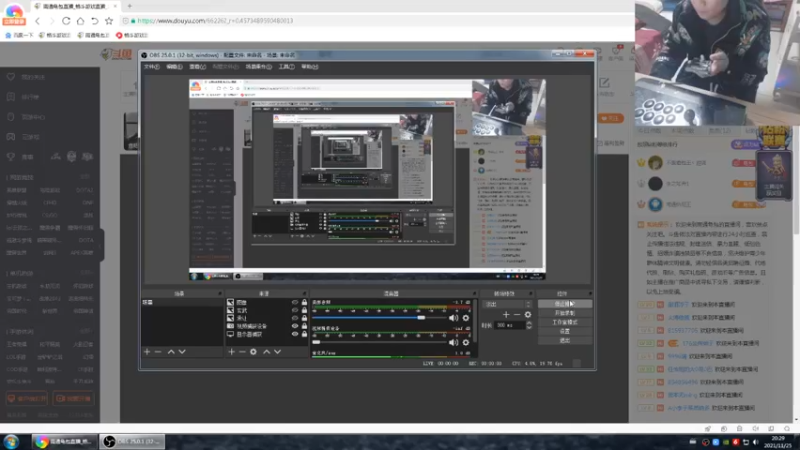Toggle the lock on the 视频捕获设备 source
800x450 pixels.
304,326
